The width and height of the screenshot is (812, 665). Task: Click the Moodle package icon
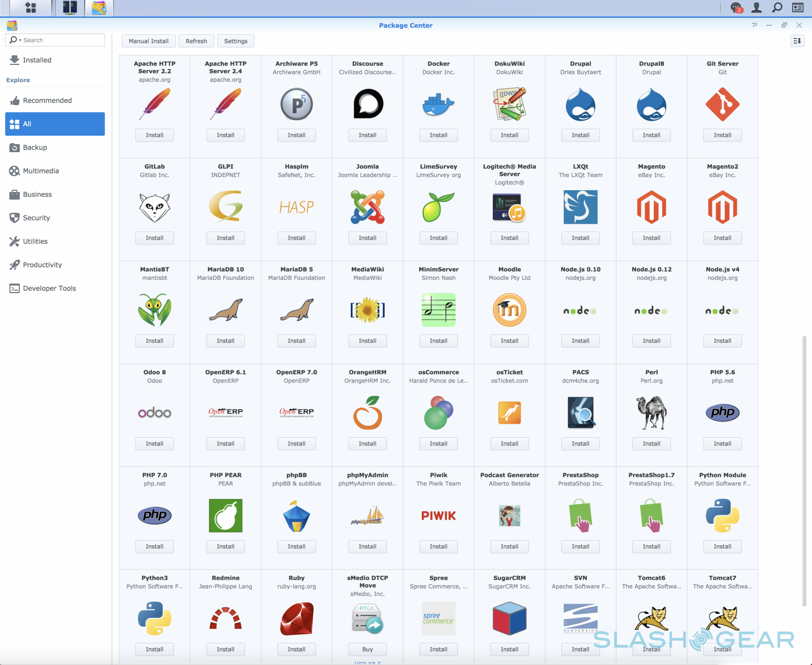[x=510, y=310]
